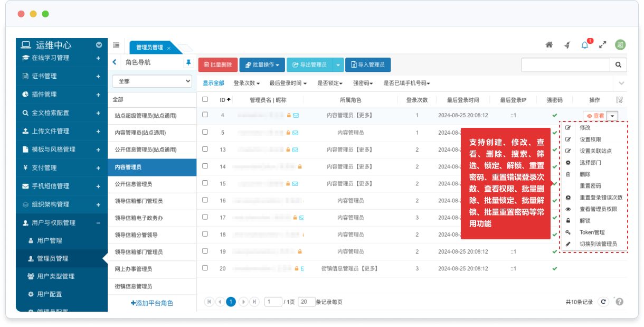Viewport: 644px width, 327px height.
Task: Open the 登录次数 filter dropdown
Action: point(247,83)
